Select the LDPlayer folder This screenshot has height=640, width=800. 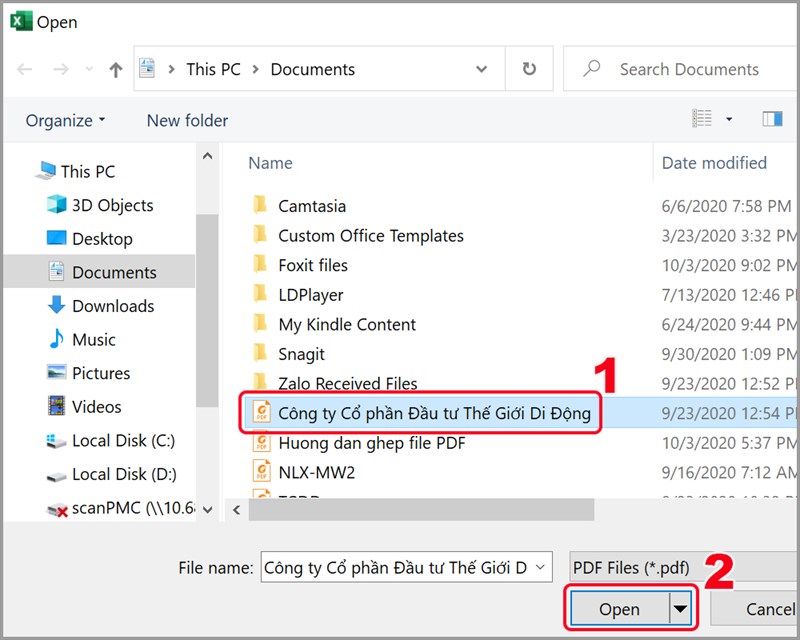click(311, 295)
